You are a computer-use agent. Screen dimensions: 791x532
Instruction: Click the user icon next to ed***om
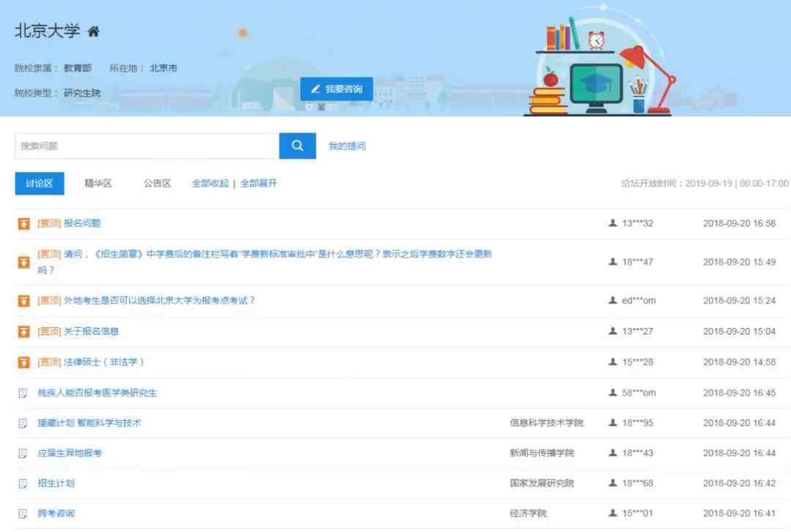613,300
